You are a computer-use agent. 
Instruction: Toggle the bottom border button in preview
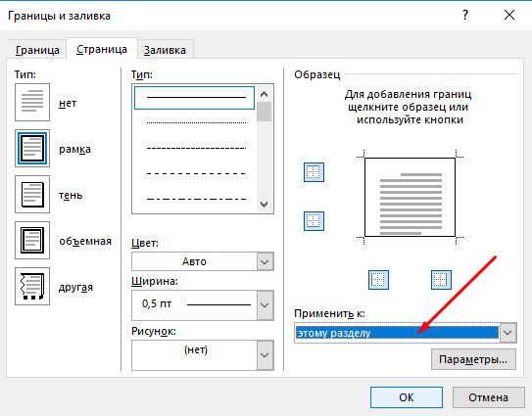(x=314, y=221)
